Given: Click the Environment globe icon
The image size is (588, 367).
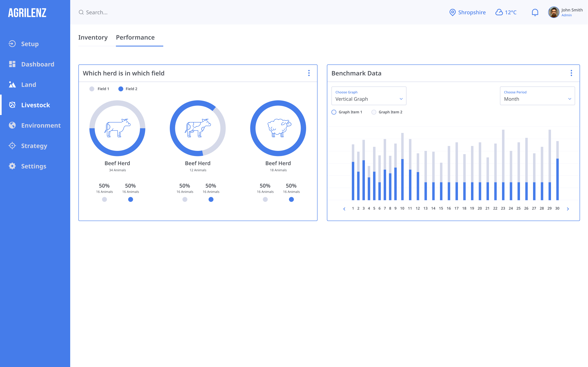Looking at the screenshot, I should pyautogui.click(x=12, y=125).
